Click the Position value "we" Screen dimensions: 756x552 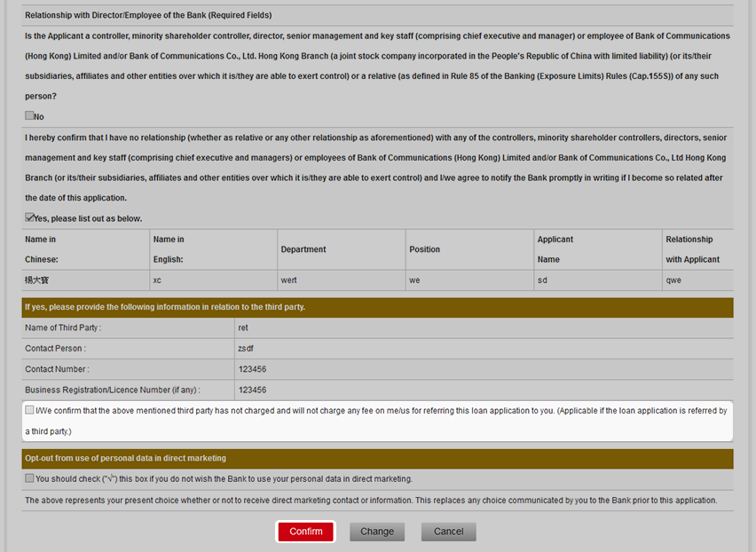point(414,280)
